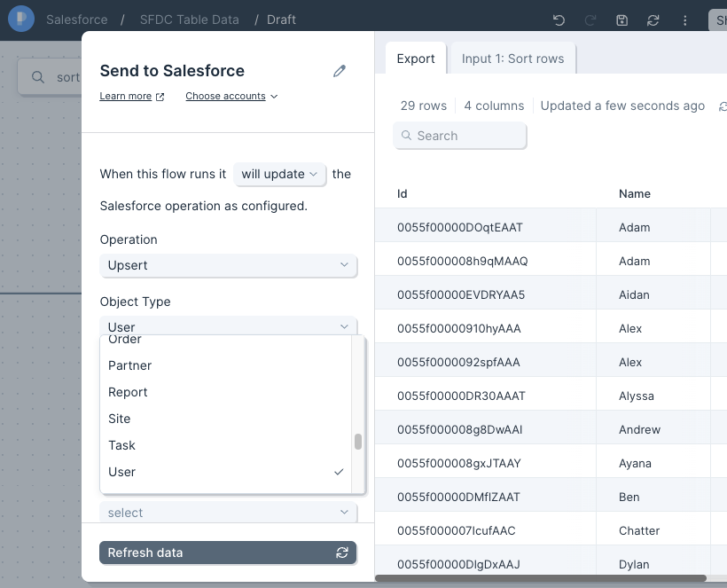Screen dimensions: 727x588
Task: Click the Salesforce breadcrumb
Action: point(77,20)
